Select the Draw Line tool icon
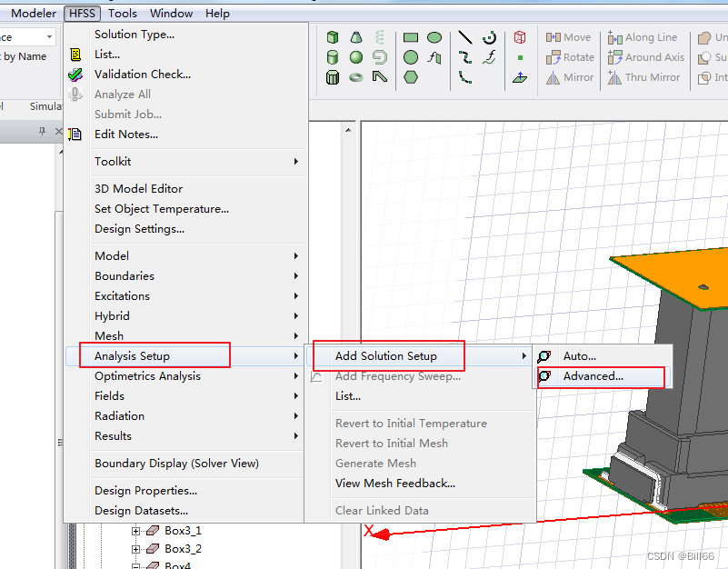728x569 pixels. [x=465, y=37]
